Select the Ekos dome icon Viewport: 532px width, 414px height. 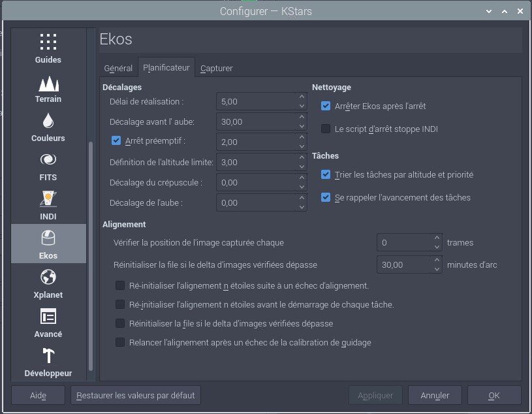point(48,238)
